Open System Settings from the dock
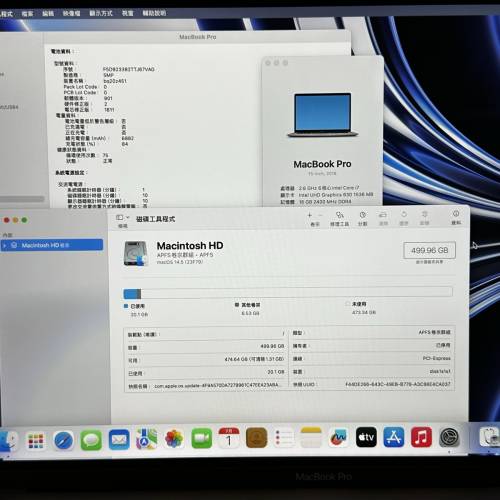The width and height of the screenshot is (500, 500). [449, 437]
